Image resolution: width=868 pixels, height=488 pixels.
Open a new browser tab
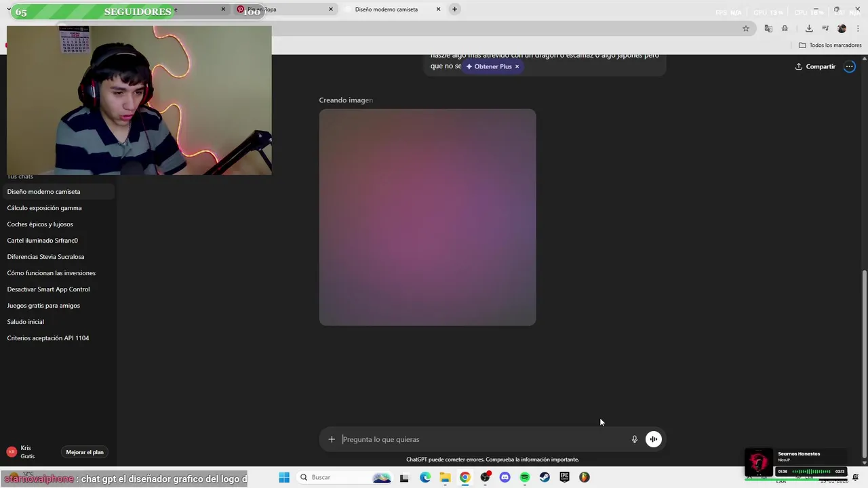[x=455, y=9]
